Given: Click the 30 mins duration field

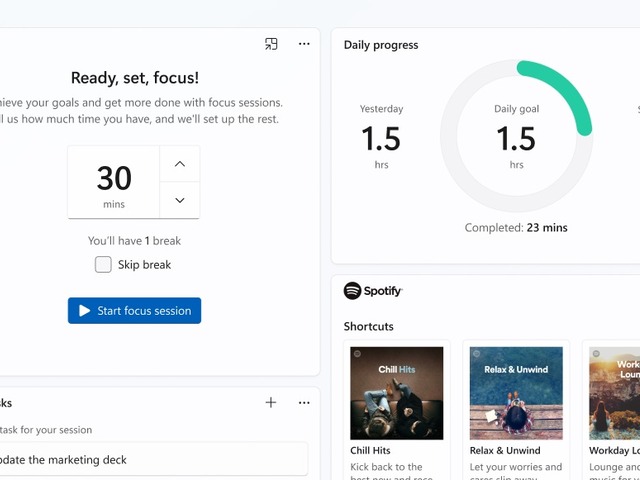Looking at the screenshot, I should click(x=114, y=182).
